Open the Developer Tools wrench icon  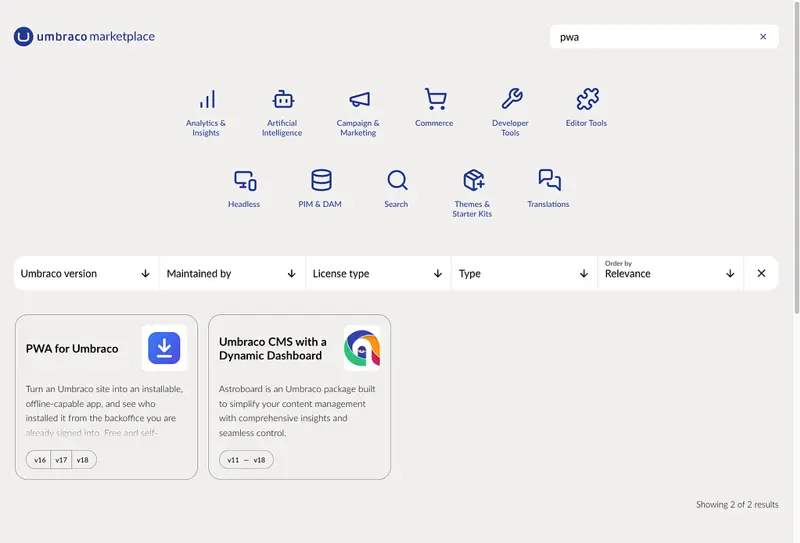click(511, 99)
